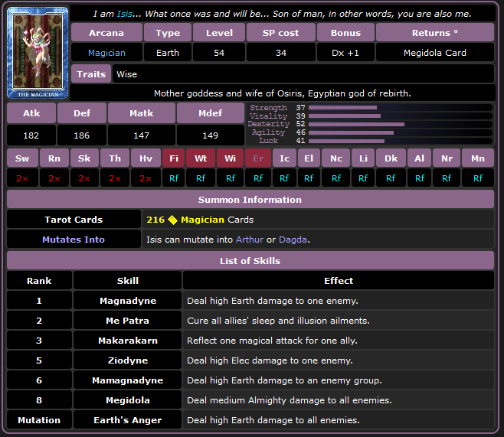
Task: Click the Def value 186
Action: point(82,135)
